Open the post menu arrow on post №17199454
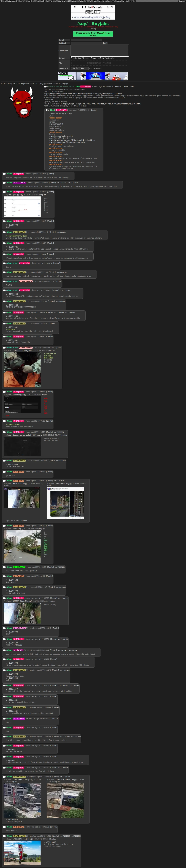The height and width of the screenshot is (868, 186). pos(6,392)
